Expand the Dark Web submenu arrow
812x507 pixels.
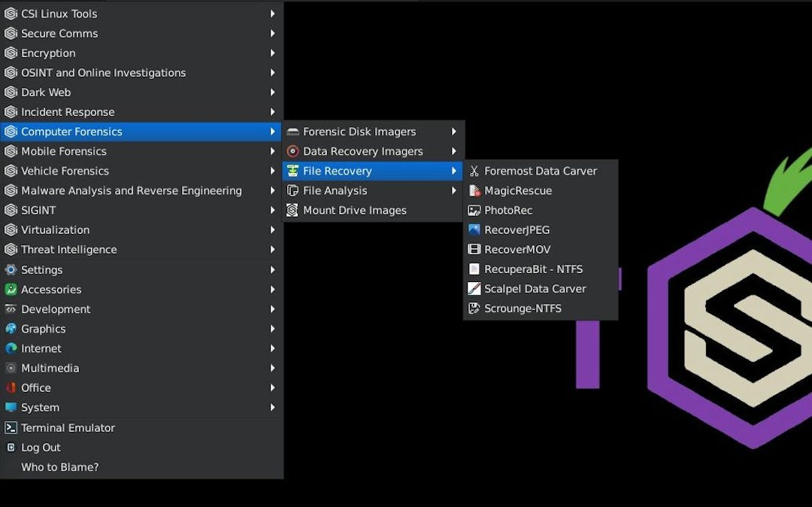click(x=272, y=93)
